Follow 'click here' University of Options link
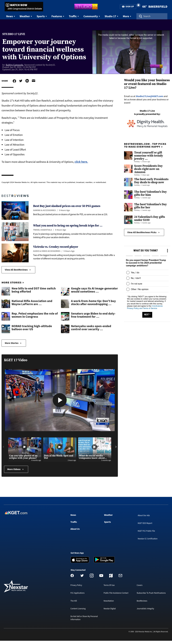The width and height of the screenshot is (172, 644). (81, 162)
